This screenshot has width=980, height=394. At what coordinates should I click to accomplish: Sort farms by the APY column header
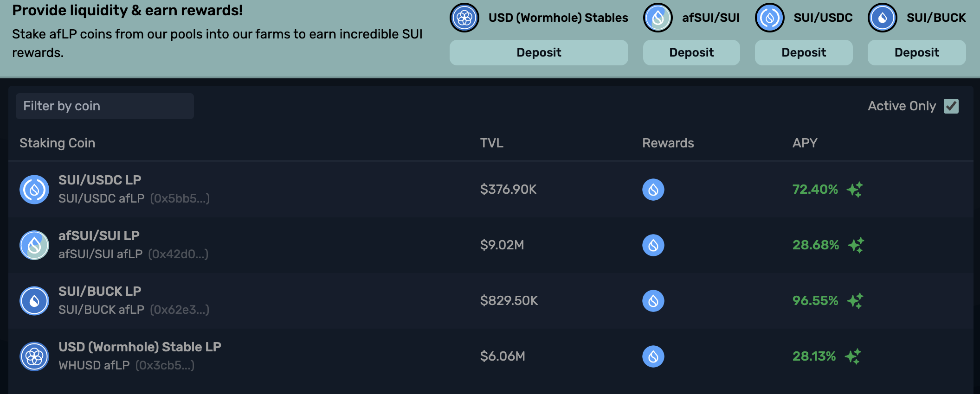[805, 143]
